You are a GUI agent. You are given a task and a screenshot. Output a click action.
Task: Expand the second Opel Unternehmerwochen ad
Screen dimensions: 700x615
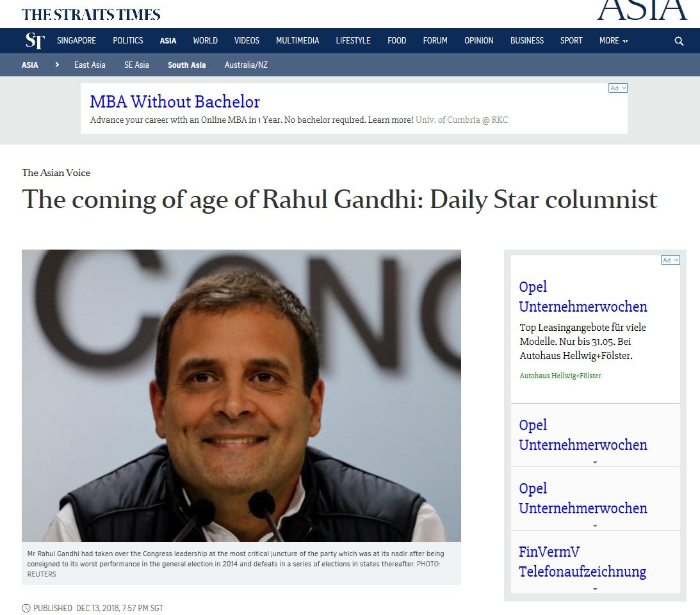(x=595, y=462)
